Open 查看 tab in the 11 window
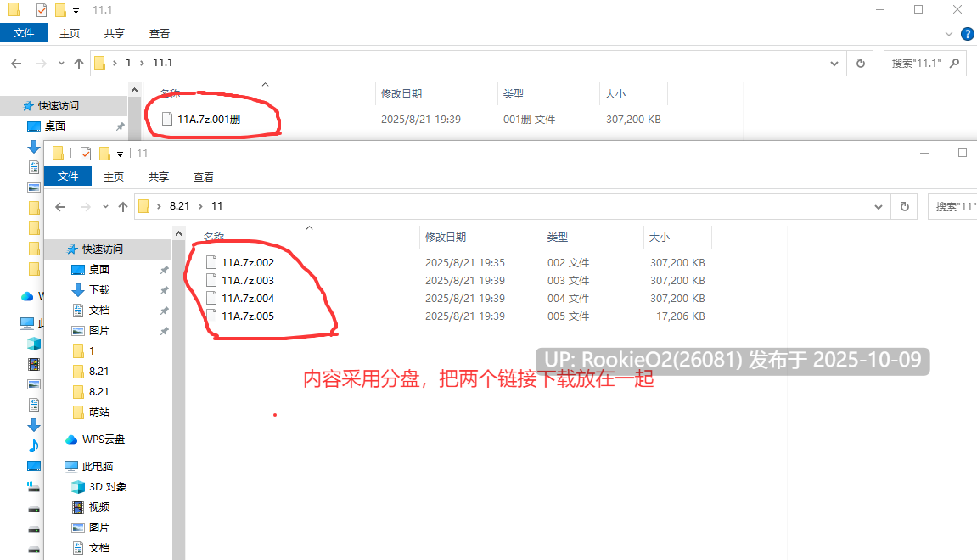Viewport: 977px width, 560px height. pyautogui.click(x=203, y=176)
